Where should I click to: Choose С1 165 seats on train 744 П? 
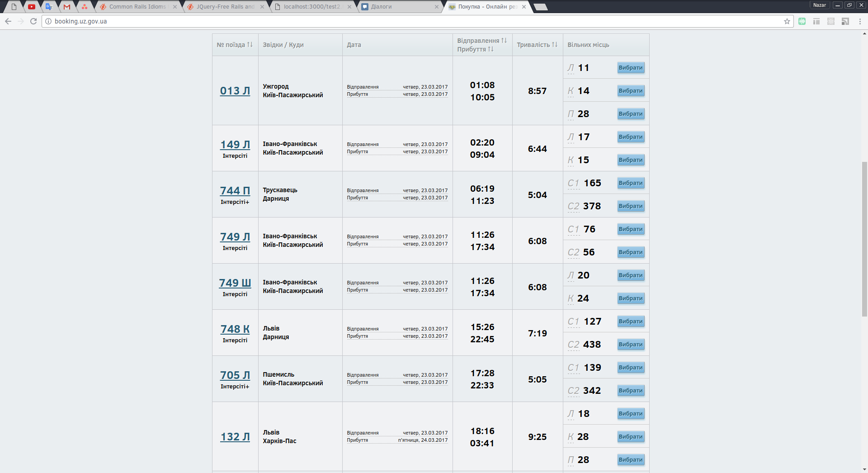click(631, 183)
